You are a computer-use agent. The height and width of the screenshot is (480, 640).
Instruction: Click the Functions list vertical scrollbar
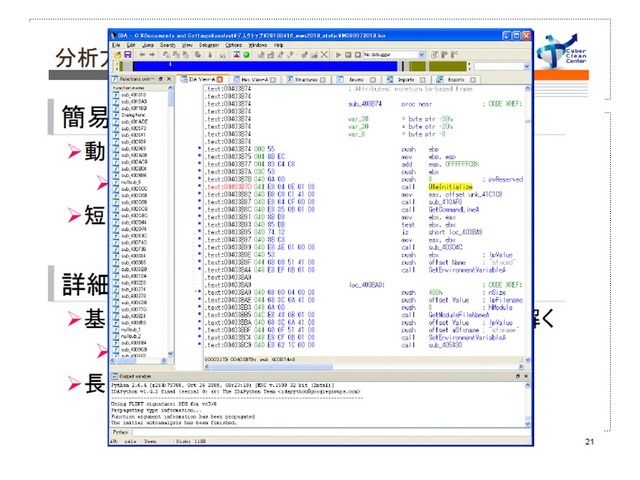[x=171, y=221]
